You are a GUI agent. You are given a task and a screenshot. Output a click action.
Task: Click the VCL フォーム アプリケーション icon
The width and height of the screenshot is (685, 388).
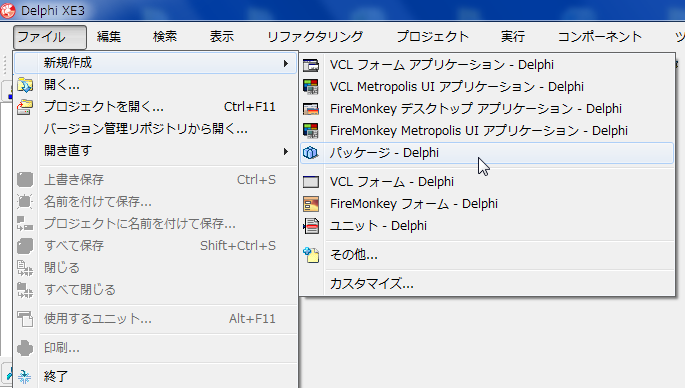pos(311,65)
